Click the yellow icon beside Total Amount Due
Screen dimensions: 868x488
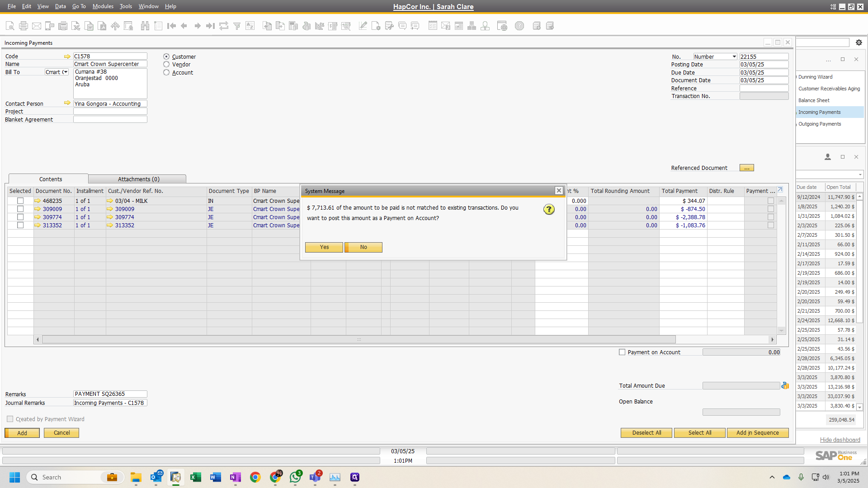pos(785,385)
